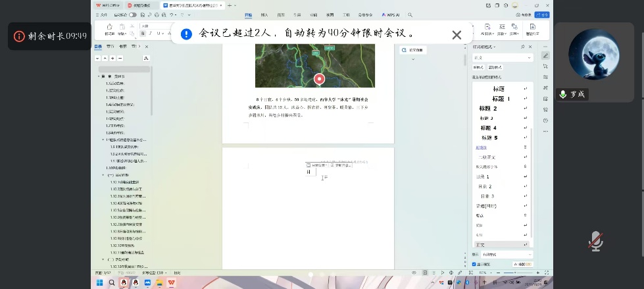This screenshot has height=289, width=644.
Task: Click the Italic formatting icon
Action: 150,33
